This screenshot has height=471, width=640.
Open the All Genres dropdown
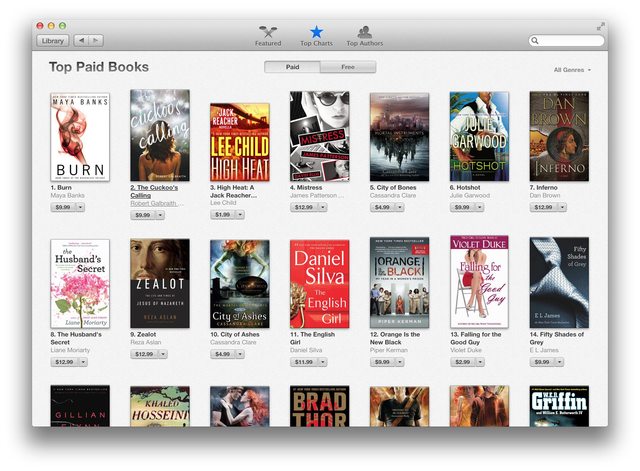[572, 70]
